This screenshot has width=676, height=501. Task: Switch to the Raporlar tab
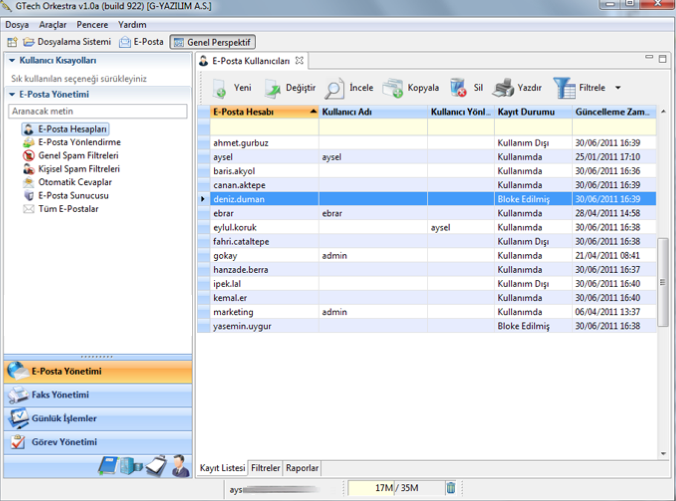(302, 467)
